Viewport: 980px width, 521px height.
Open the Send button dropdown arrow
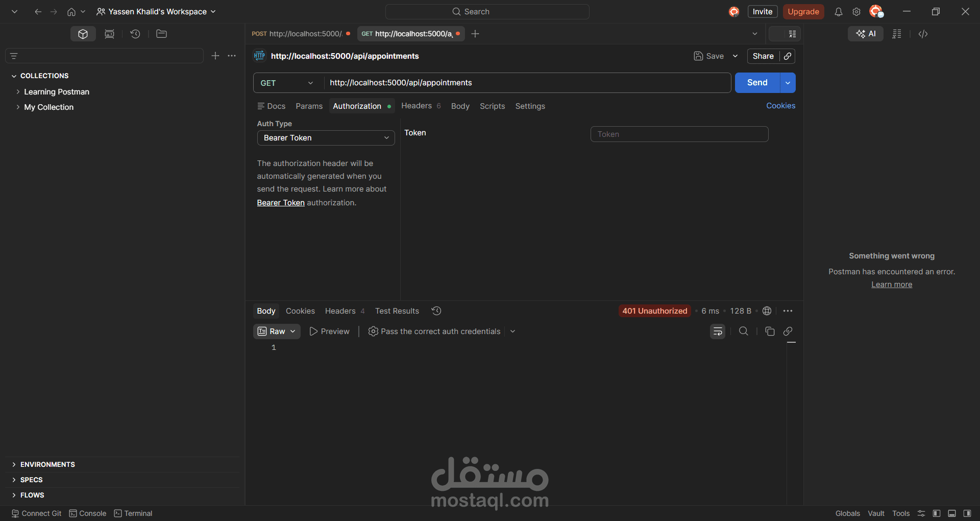(788, 83)
